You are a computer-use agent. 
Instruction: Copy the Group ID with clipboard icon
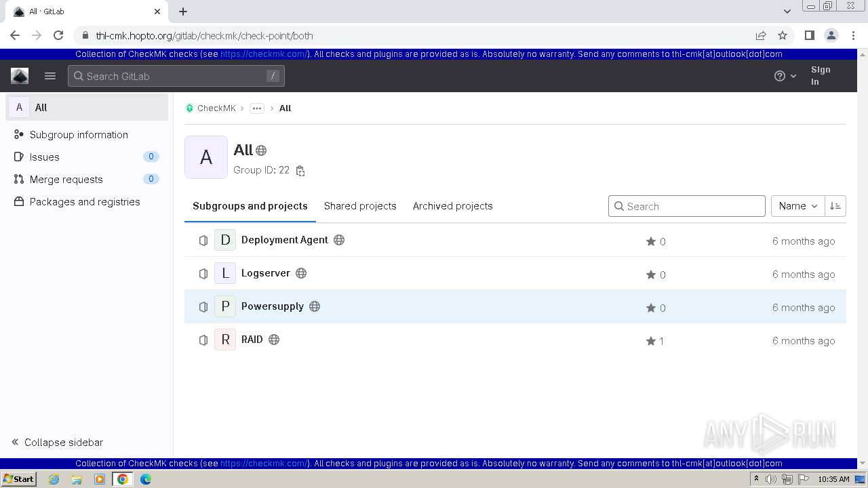point(300,171)
